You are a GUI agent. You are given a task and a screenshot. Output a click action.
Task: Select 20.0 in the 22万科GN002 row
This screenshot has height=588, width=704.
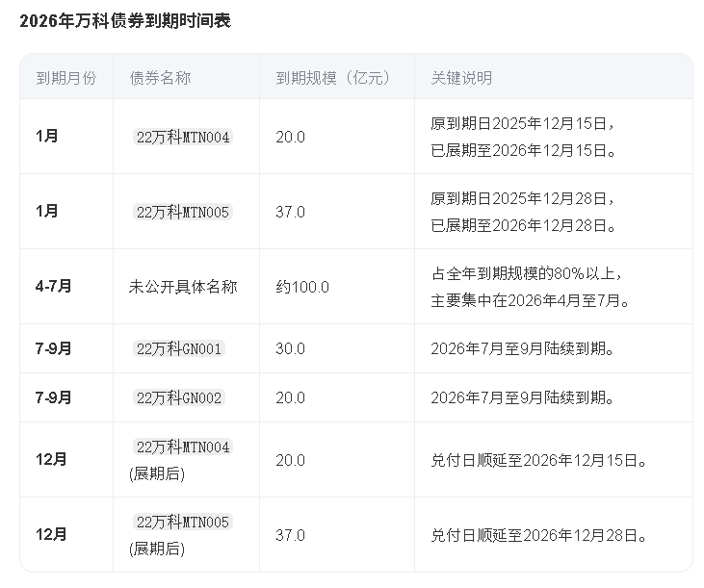[291, 397]
